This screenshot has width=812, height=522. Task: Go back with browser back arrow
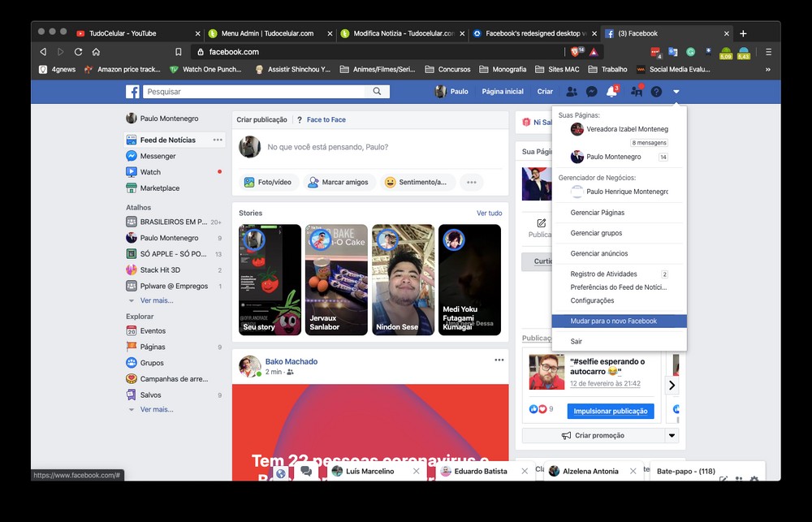43,52
